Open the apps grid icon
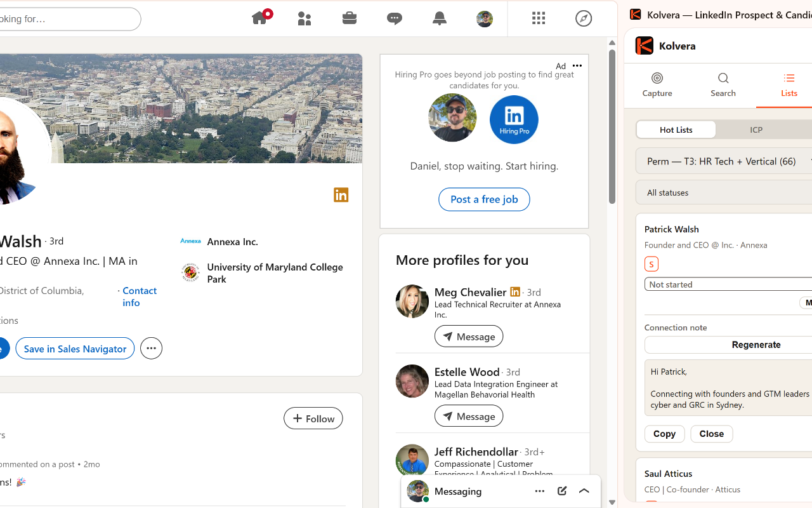Viewport: 812px width, 508px height. [539, 18]
